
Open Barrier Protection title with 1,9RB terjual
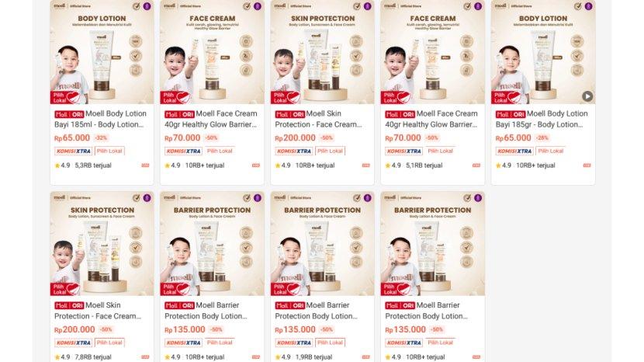pyautogui.click(x=317, y=311)
